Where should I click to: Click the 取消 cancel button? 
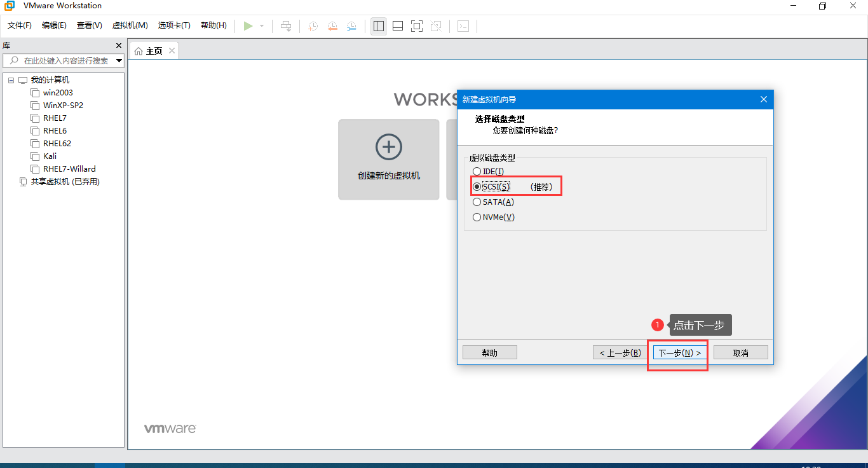[741, 353]
